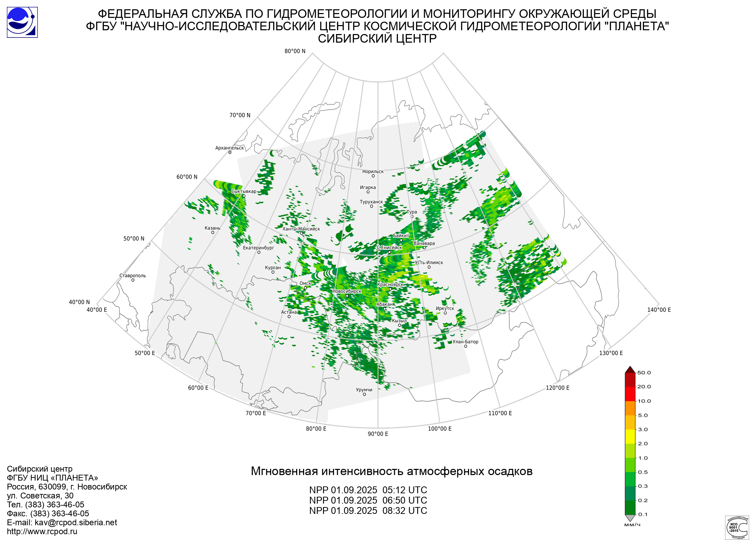Click the Улан-Батор city label
This screenshot has height=550, width=756.
(x=465, y=342)
